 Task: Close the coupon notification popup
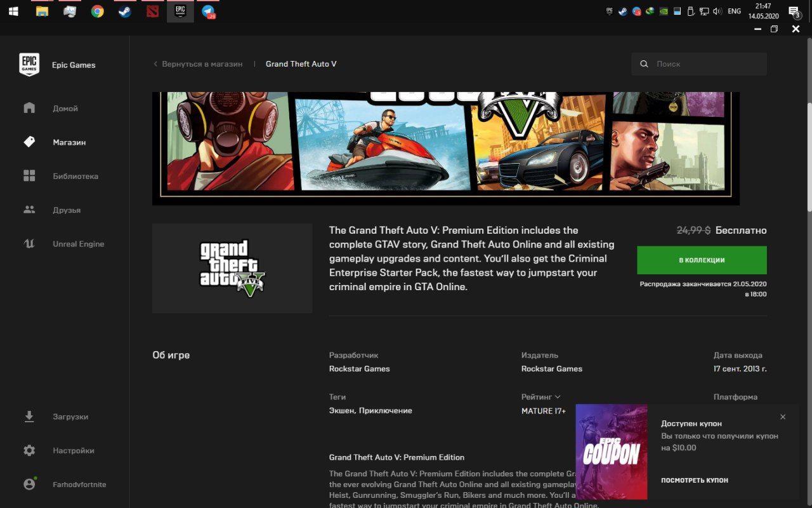pyautogui.click(x=783, y=417)
